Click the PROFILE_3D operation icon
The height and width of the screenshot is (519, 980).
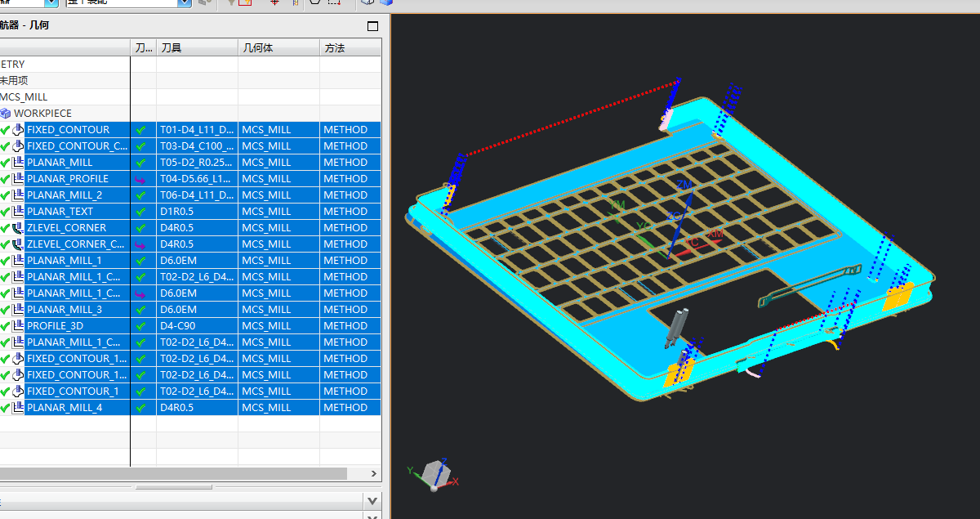(17, 326)
